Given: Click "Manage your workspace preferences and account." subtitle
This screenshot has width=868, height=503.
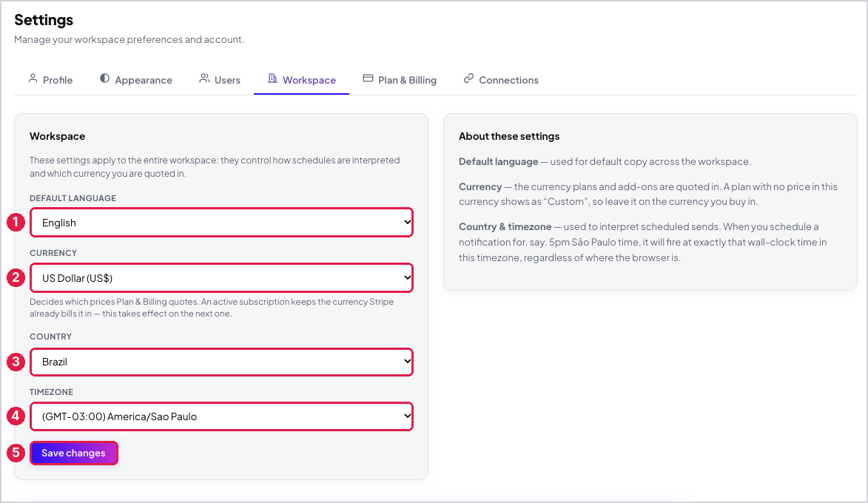Looking at the screenshot, I should tap(129, 39).
